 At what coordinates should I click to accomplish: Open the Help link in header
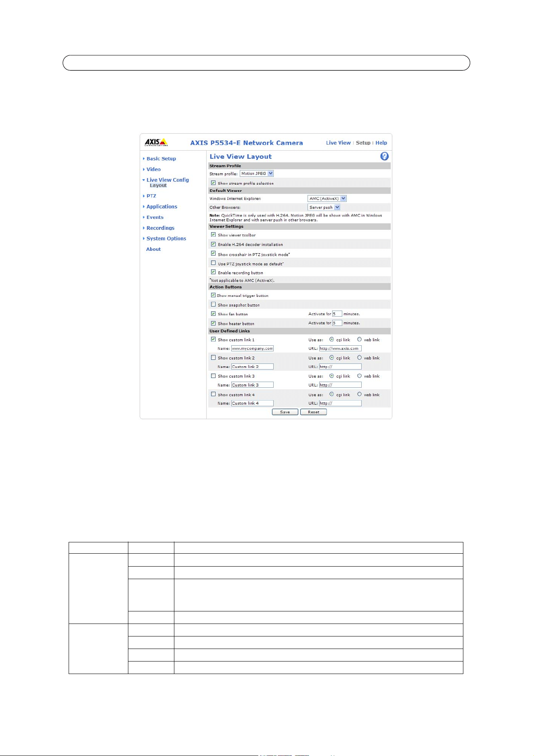(x=381, y=143)
